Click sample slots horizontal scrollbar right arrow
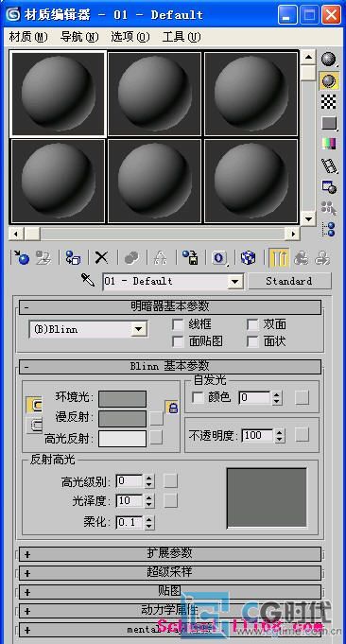Viewport: 346px width, 644px height. point(292,235)
